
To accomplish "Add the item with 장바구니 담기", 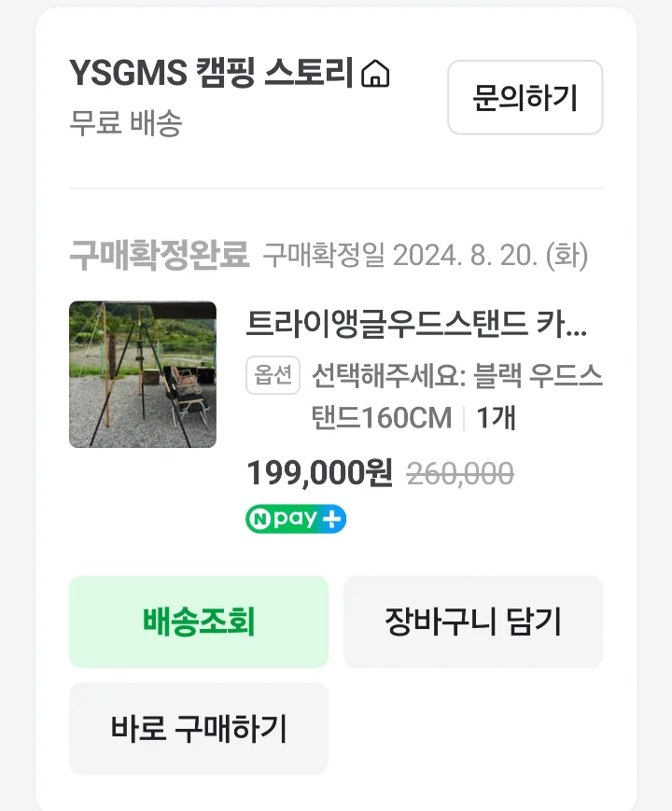I will click(x=473, y=622).
